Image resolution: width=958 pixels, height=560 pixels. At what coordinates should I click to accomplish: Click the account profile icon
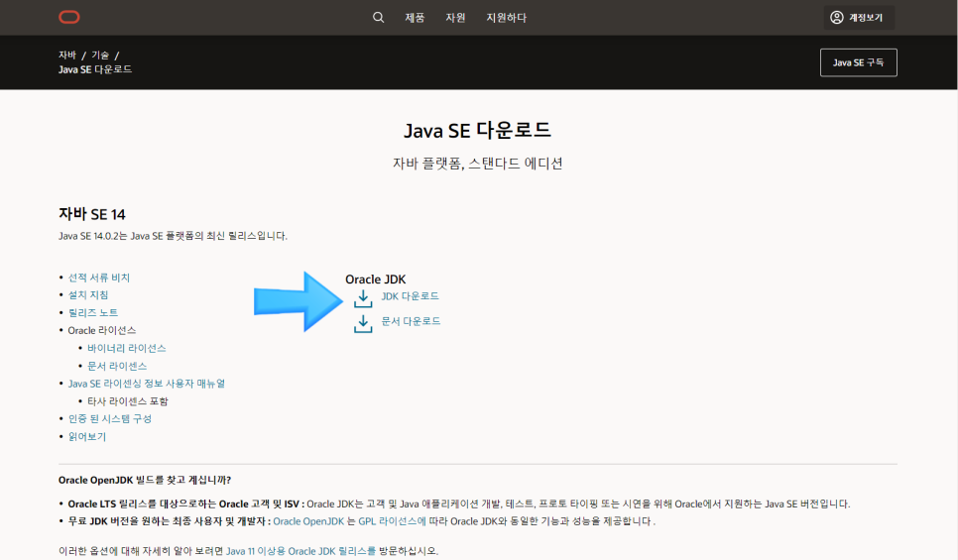point(836,17)
